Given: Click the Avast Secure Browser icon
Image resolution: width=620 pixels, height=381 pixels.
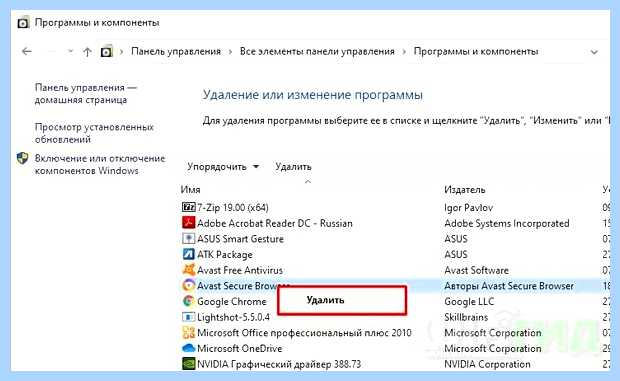Looking at the screenshot, I should click(189, 285).
